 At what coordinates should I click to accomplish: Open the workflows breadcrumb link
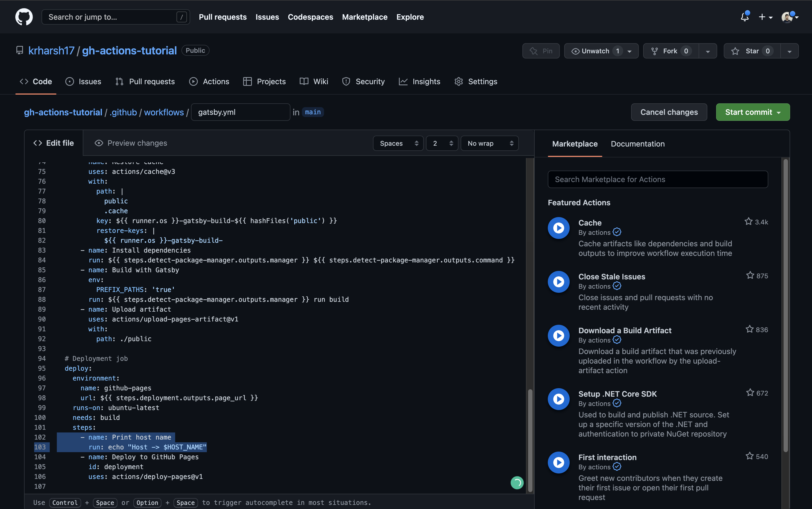click(x=164, y=112)
